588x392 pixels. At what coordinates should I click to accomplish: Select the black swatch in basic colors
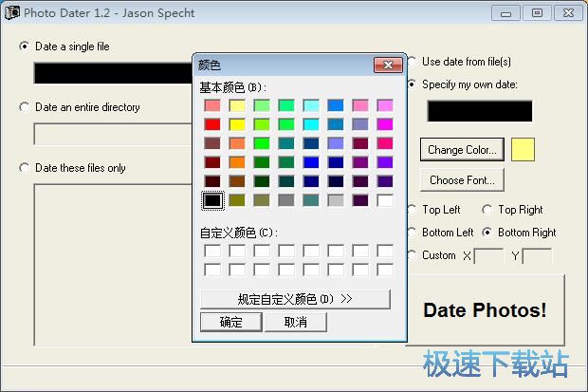tap(211, 200)
